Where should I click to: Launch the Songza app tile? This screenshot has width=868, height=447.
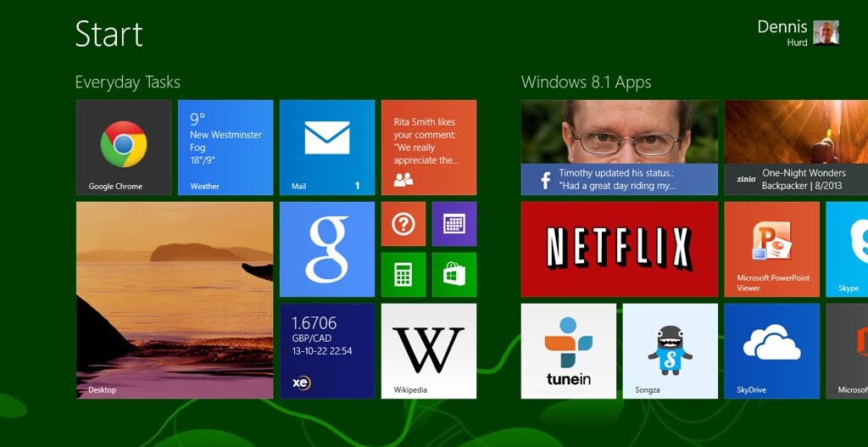pos(670,351)
